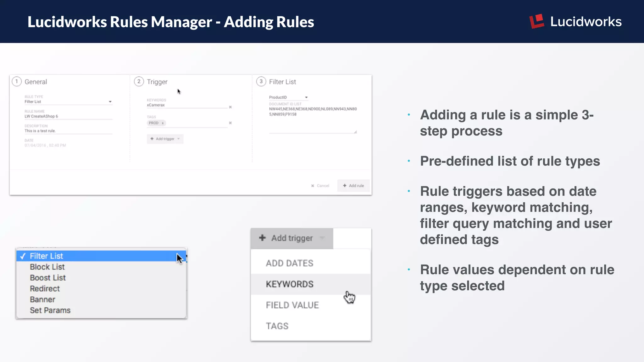Image resolution: width=644 pixels, height=362 pixels.
Task: Select step 3 Filter List
Action: [276, 82]
